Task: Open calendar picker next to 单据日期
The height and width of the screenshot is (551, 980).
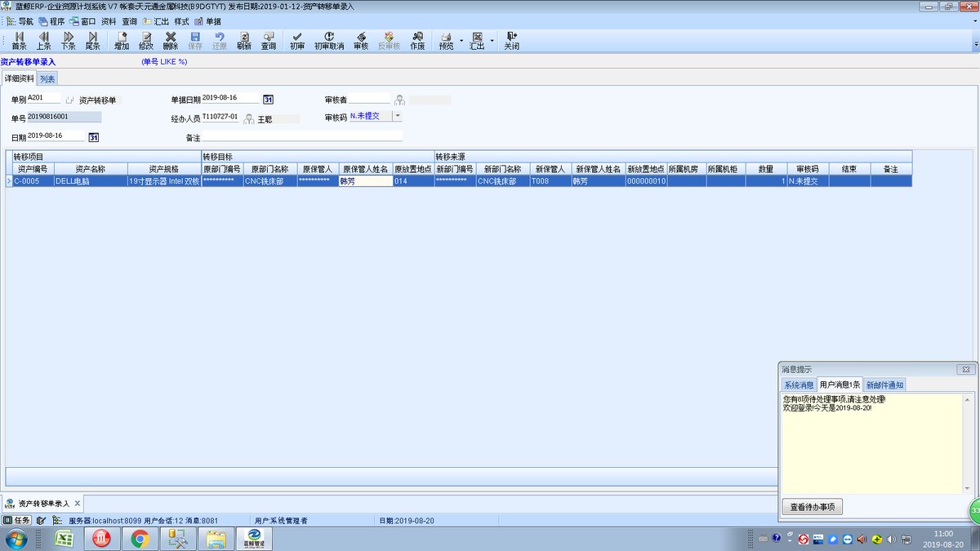Action: tap(268, 100)
